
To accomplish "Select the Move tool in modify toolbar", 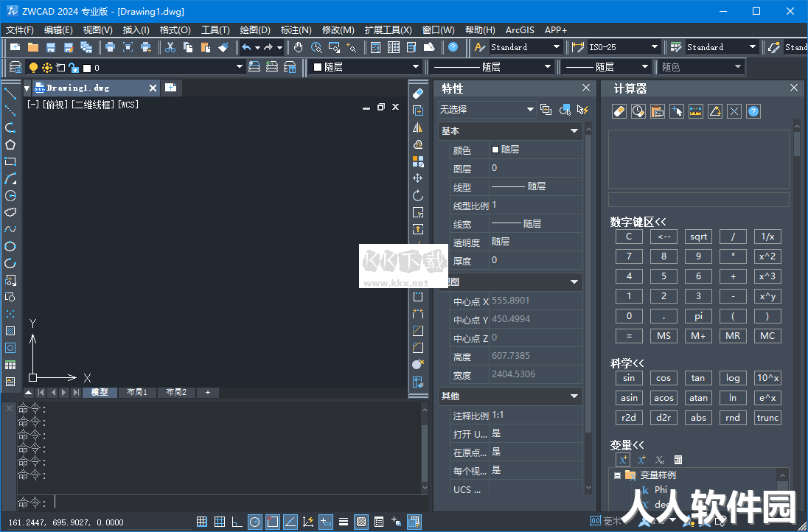I will click(x=418, y=178).
